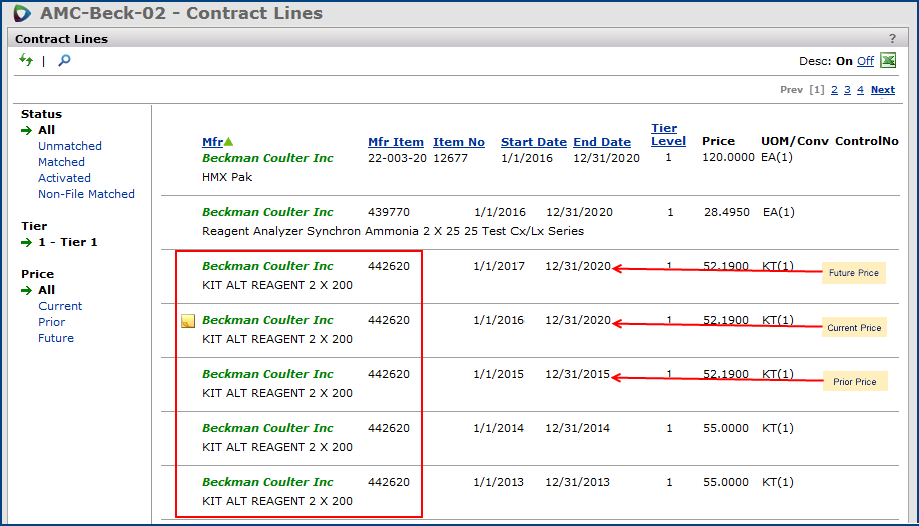Open search with the magnifying glass icon
The height and width of the screenshot is (526, 919).
[x=64, y=61]
